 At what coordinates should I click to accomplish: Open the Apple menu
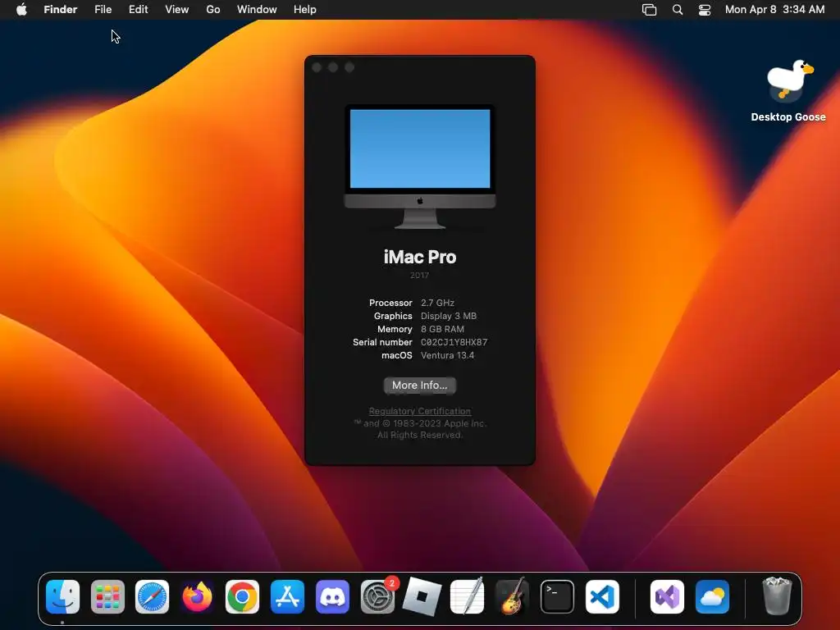click(21, 10)
